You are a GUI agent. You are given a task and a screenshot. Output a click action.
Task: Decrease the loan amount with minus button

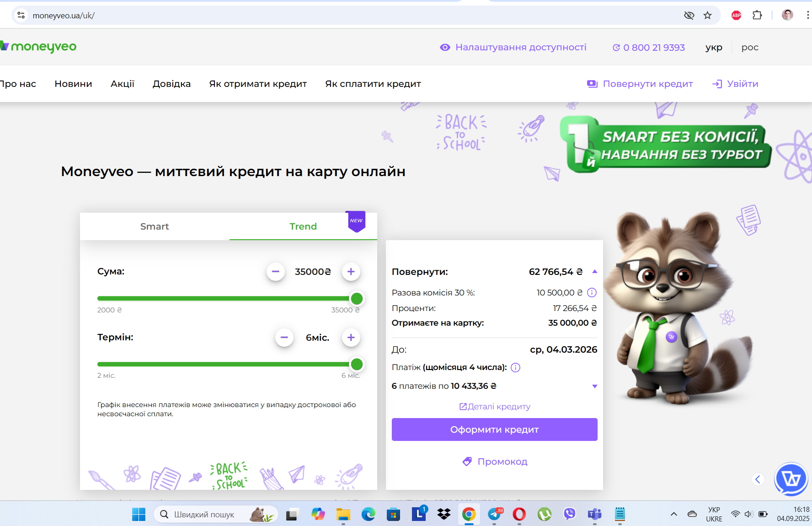276,272
